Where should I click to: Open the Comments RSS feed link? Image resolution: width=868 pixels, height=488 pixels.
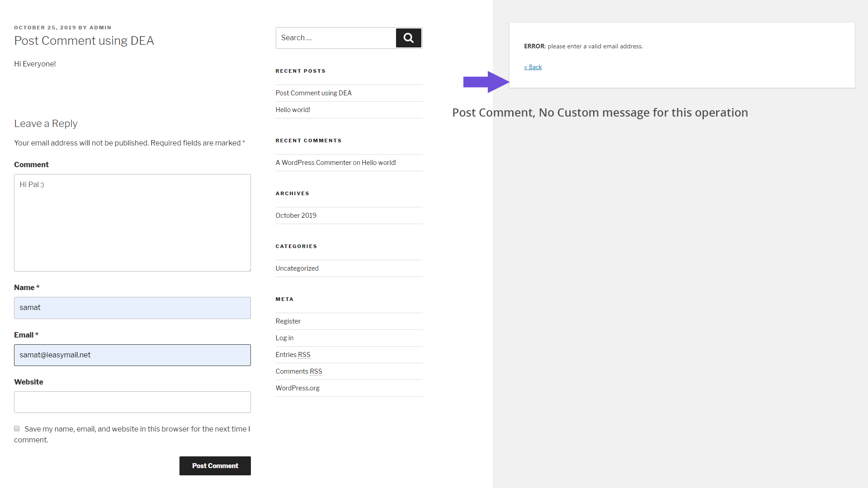(299, 371)
